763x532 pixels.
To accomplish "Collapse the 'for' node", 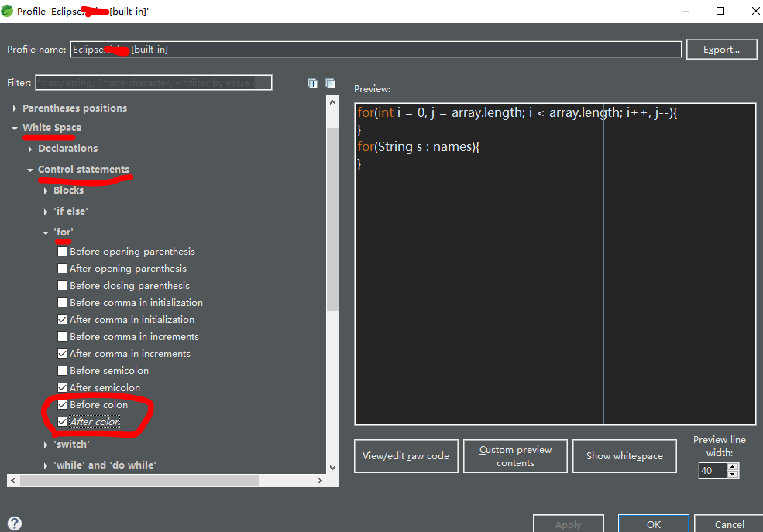I will tap(45, 232).
